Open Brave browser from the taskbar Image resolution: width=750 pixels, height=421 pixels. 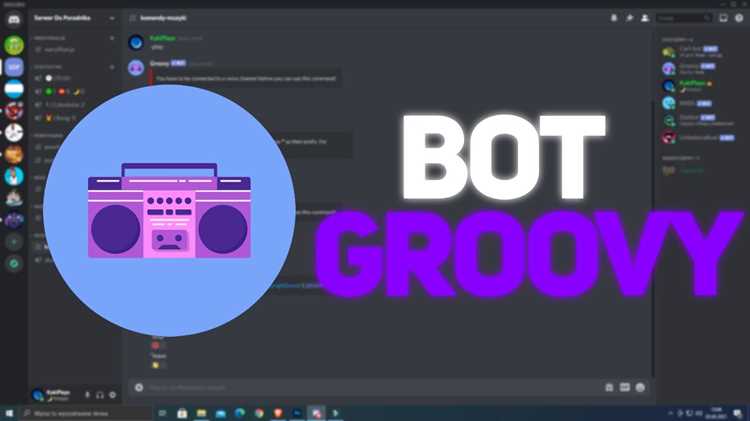(278, 413)
